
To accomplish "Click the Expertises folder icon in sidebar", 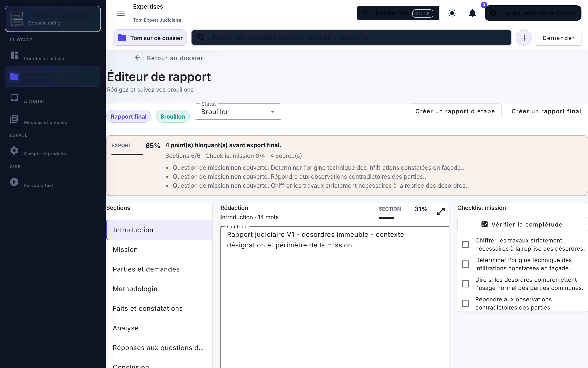I will 14,77.
